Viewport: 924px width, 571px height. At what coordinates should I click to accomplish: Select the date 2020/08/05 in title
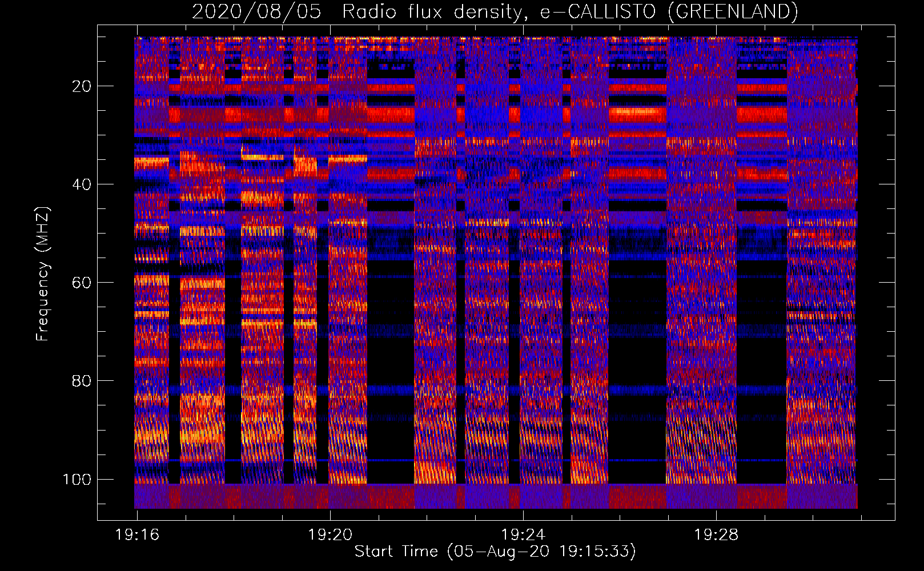coord(256,11)
